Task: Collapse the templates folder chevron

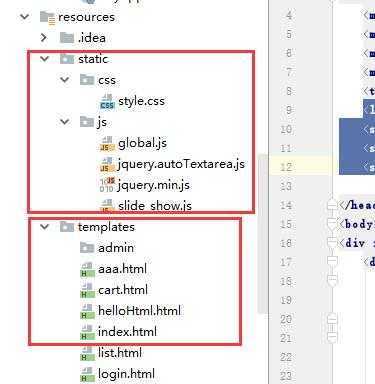Action: click(x=45, y=227)
